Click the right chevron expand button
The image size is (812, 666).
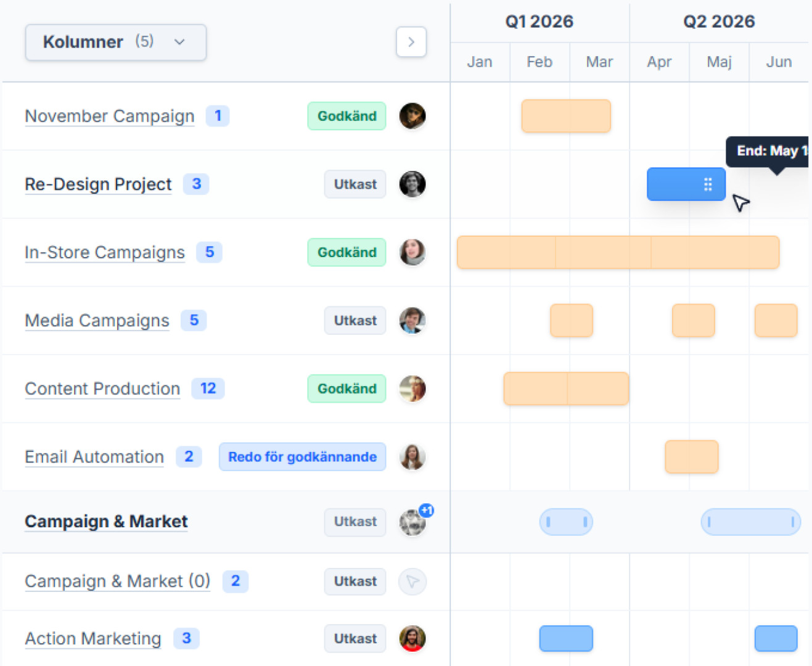point(411,42)
